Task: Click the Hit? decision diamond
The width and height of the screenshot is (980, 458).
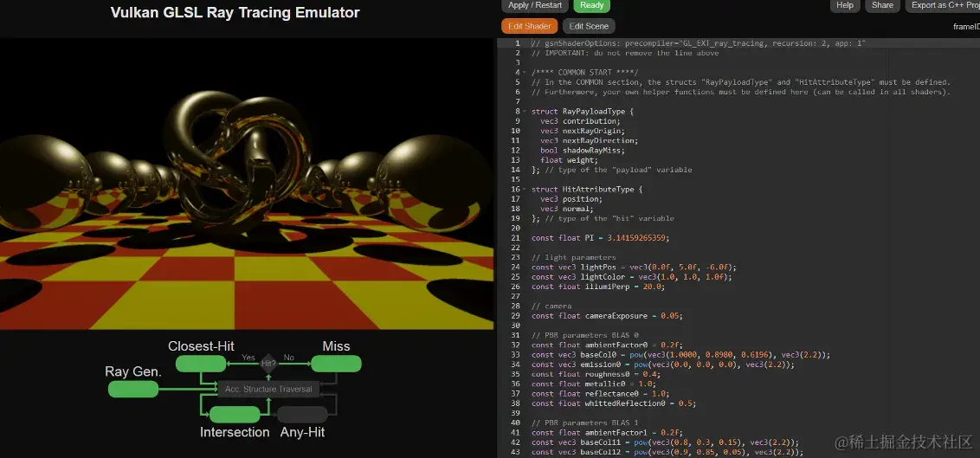Action: (x=268, y=363)
